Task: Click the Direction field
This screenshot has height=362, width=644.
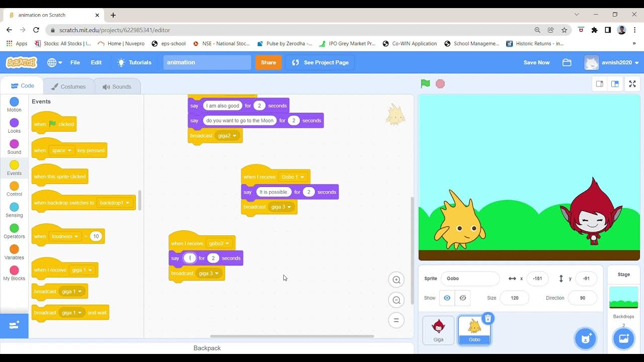Action: pyautogui.click(x=582, y=298)
